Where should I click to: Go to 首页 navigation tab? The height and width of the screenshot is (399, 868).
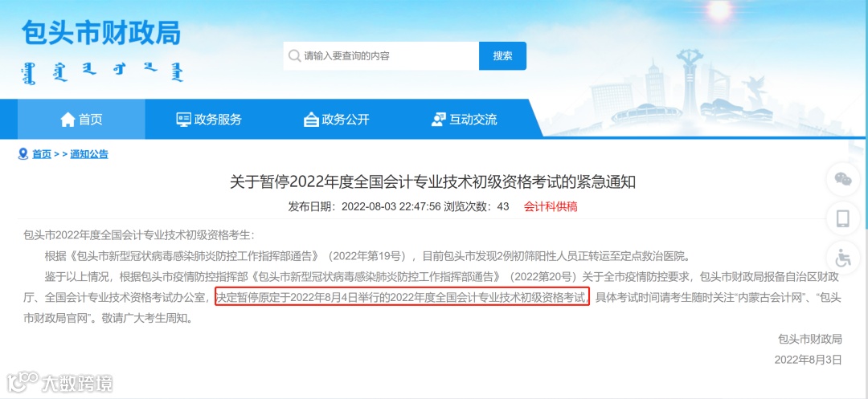(81, 120)
